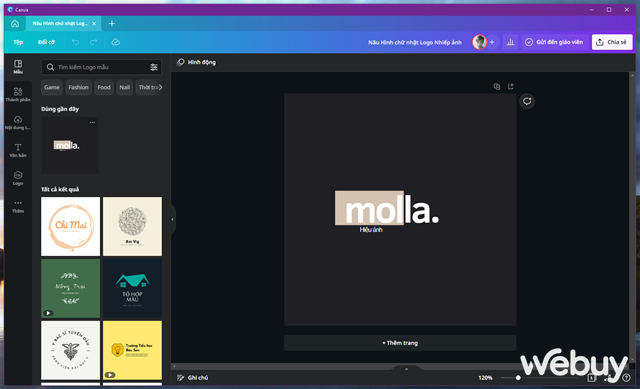640x389 pixels.
Task: Open the Thêm more sidebar option
Action: coord(18,206)
